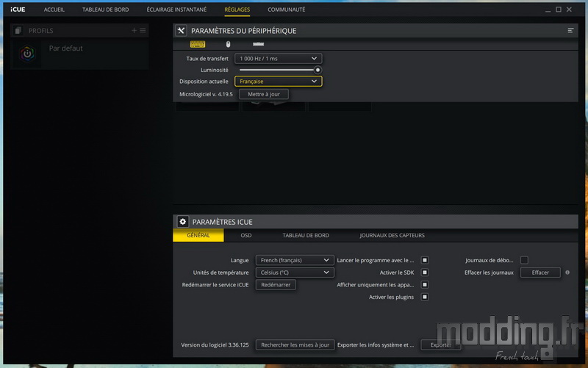Screen dimensions: 588x368
Task: Click Exporter system info button
Action: coord(440,344)
